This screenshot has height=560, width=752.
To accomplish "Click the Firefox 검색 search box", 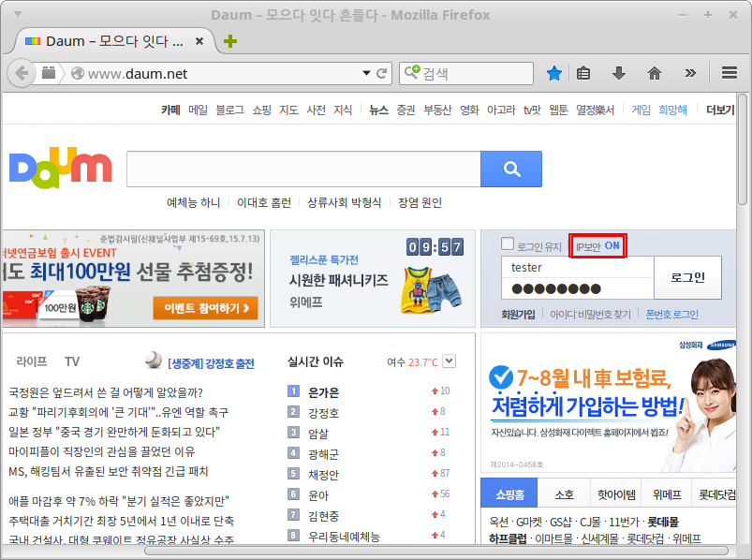I will pos(466,73).
